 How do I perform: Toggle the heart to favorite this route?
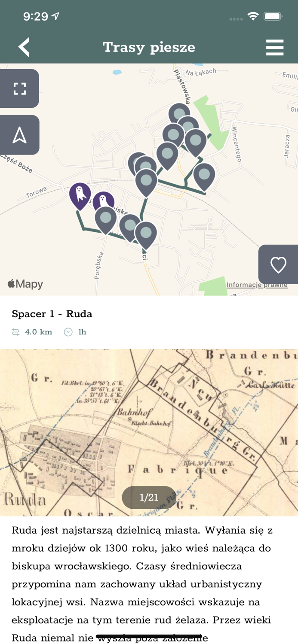(278, 264)
